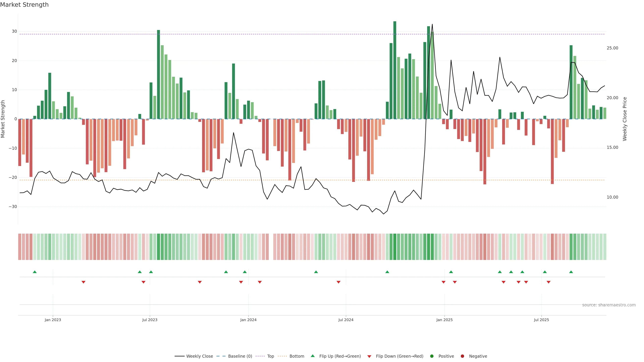Screen dimensions: 644x362
Task: Click the tallest green market strength bar
Action: pyautogui.click(x=395, y=70)
